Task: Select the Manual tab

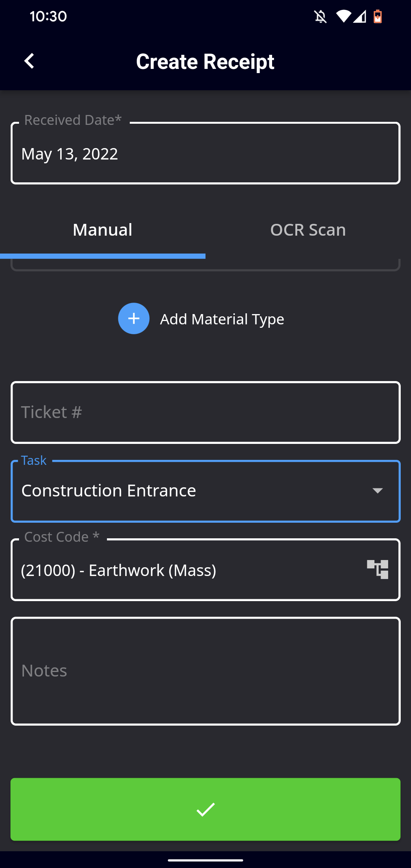Action: tap(103, 230)
